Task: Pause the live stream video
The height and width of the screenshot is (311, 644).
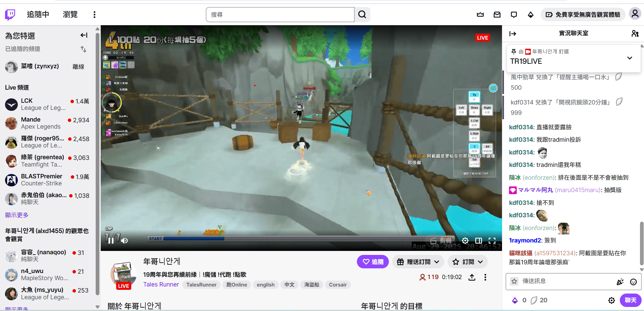Action: click(x=111, y=240)
